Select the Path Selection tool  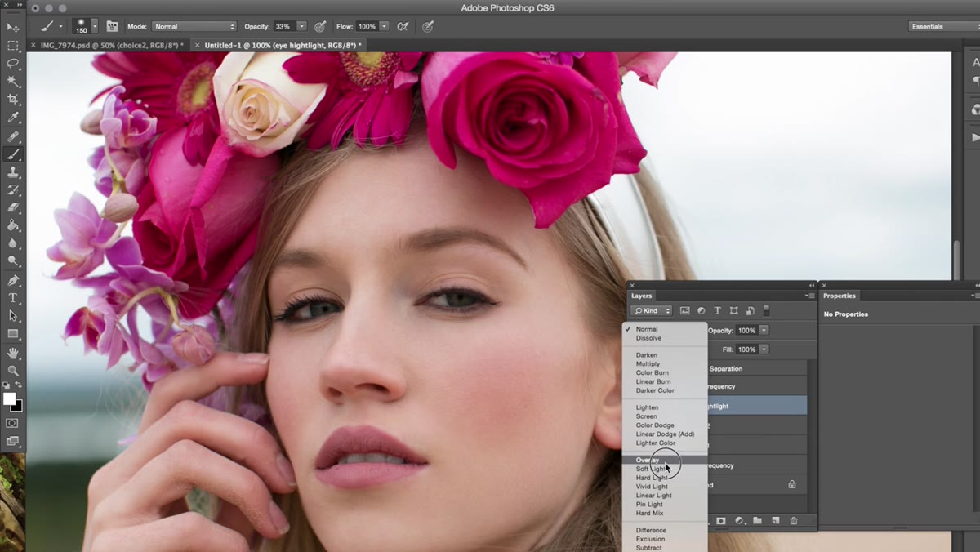pos(13,316)
